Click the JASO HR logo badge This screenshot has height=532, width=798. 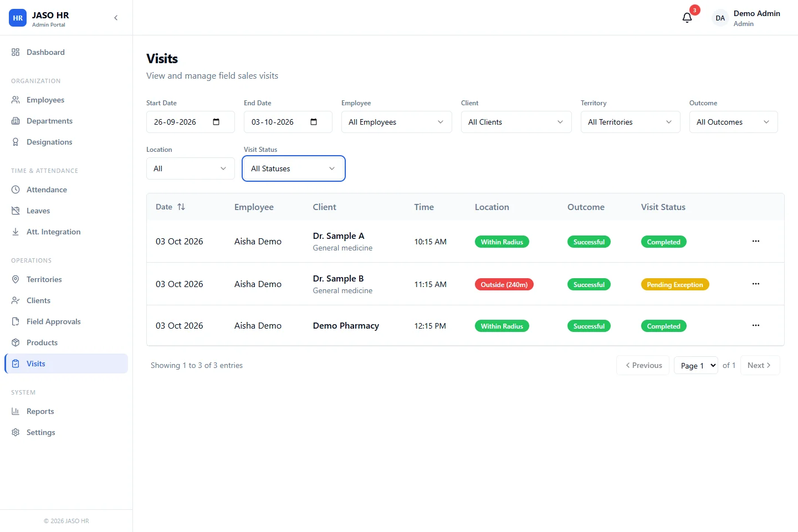coord(18,18)
